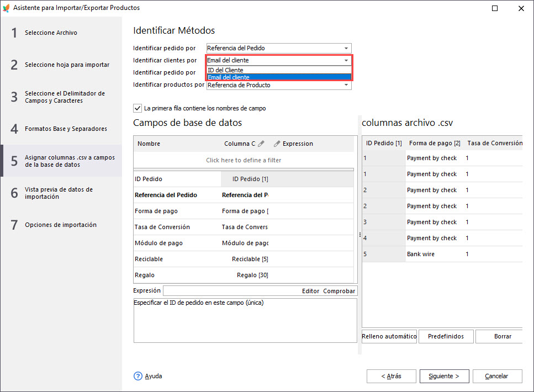Screen dimensions: 534x392
Task: Select the Reciclable field row
Action: pyautogui.click(x=244, y=259)
